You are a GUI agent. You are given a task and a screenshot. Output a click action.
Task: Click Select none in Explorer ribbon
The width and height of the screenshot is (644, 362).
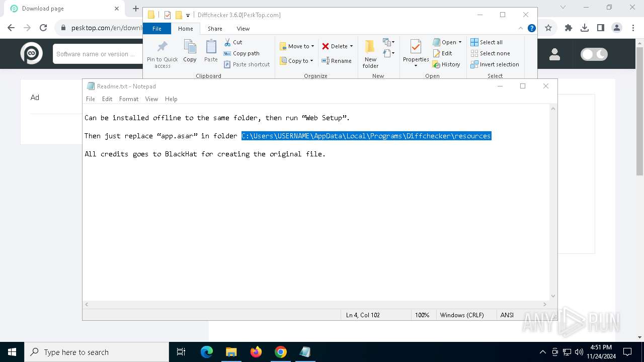490,53
